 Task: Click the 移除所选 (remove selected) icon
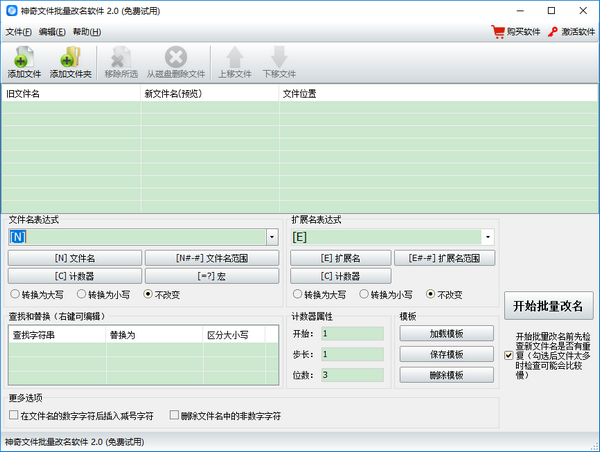point(121,58)
